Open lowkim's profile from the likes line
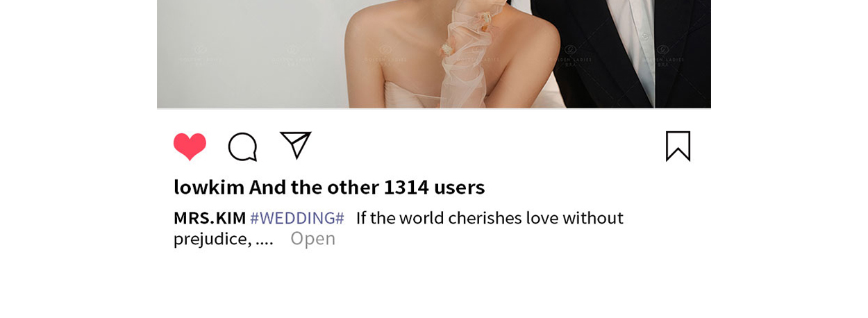This screenshot has width=868, height=318. click(209, 187)
